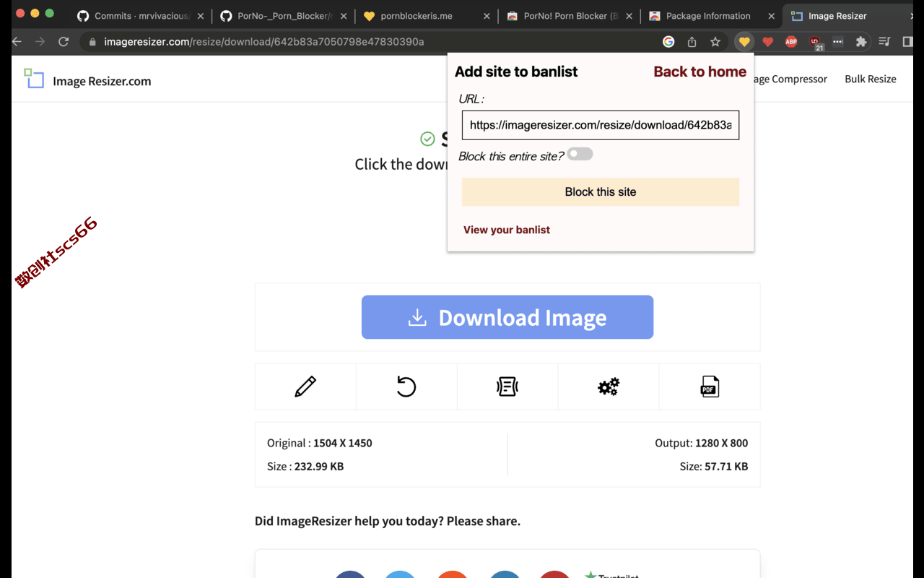Close the PorNo-_Porn_Blocker GitHub tab

coord(343,16)
